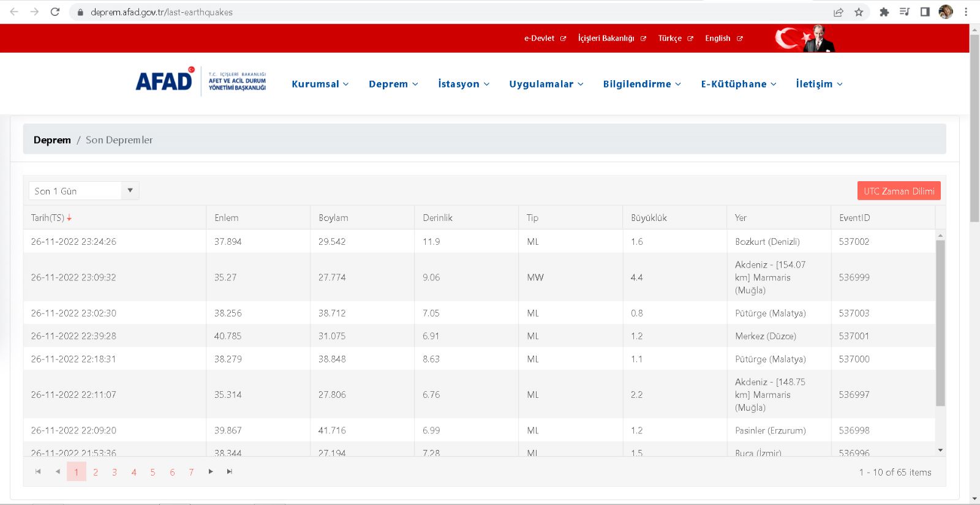This screenshot has height=505, width=980.
Task: Go to previous table page arrow
Action: tap(58, 471)
